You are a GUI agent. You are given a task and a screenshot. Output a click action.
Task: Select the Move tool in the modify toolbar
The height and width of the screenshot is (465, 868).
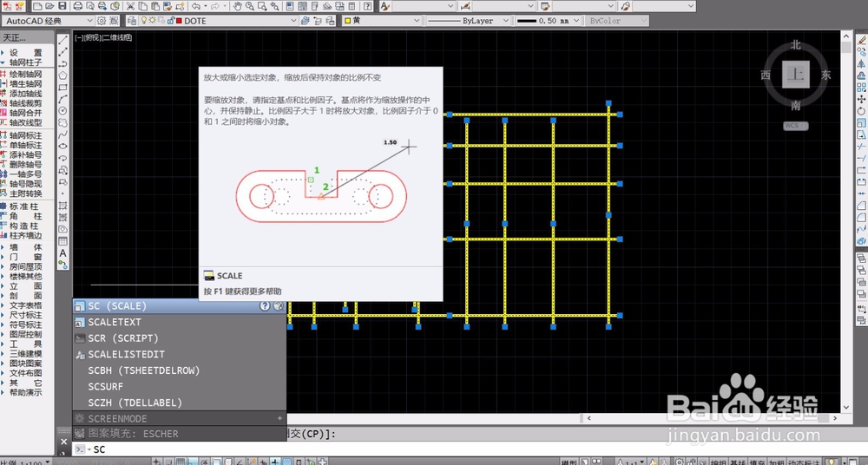click(x=861, y=99)
